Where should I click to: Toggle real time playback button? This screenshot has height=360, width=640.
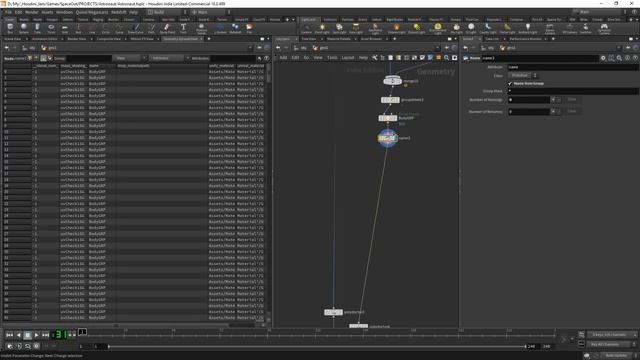pyautogui.click(x=10, y=346)
